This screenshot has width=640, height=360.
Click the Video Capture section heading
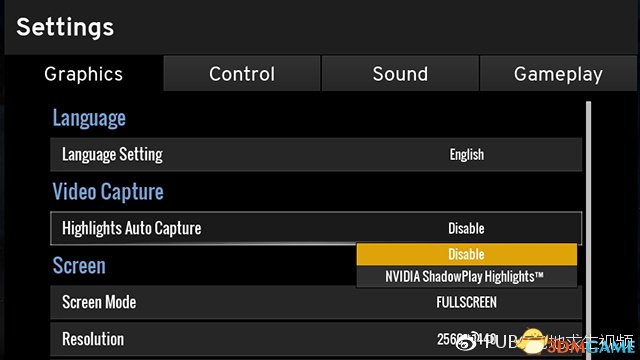click(x=108, y=191)
